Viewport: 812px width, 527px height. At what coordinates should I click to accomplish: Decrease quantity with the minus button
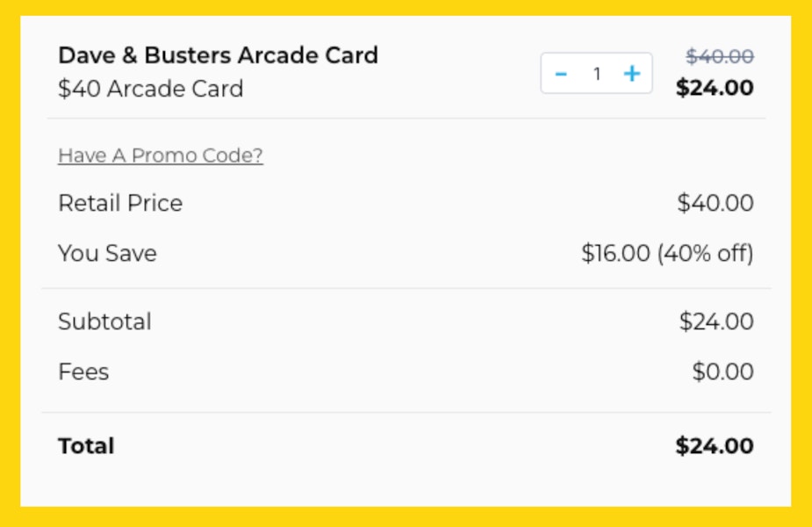tap(561, 74)
